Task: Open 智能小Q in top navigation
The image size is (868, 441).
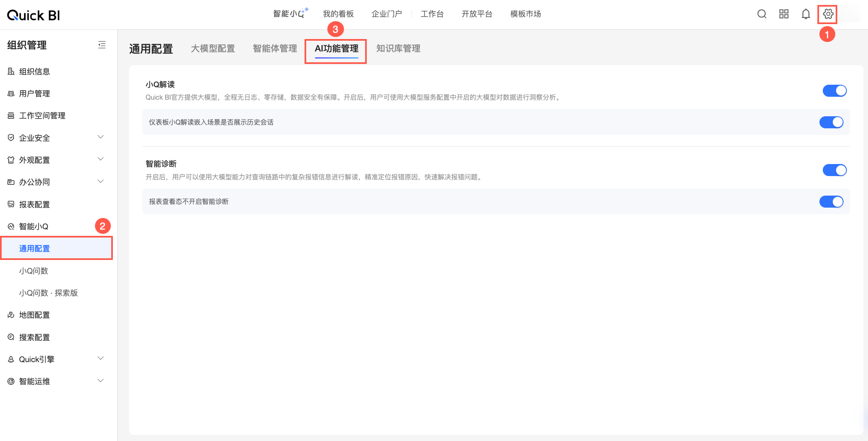Action: pyautogui.click(x=290, y=14)
